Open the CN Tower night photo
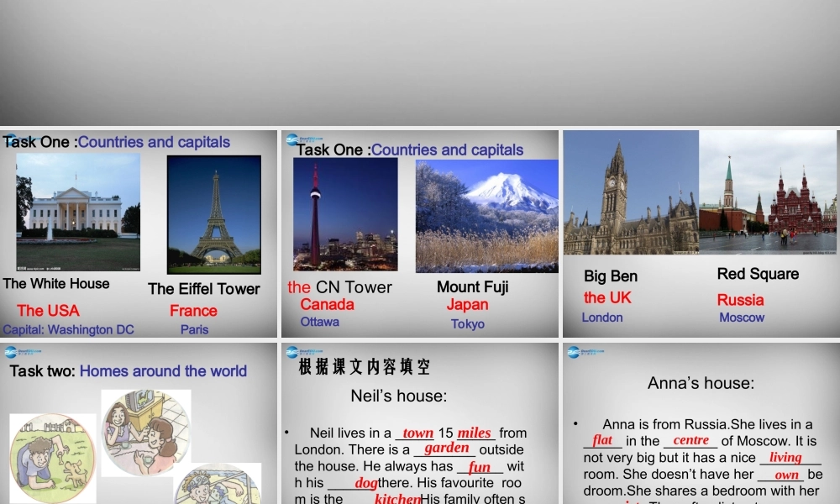 point(345,214)
